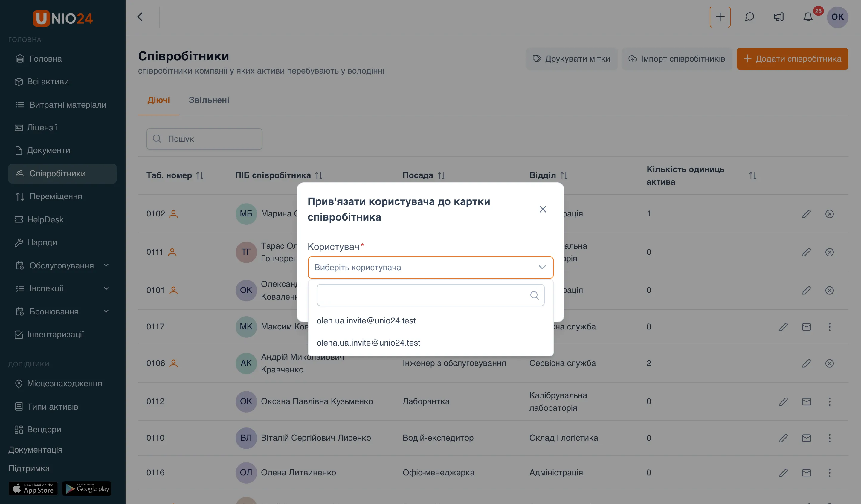Open HelpDesk in sidebar
Viewport: 861px width, 504px height.
point(62,219)
